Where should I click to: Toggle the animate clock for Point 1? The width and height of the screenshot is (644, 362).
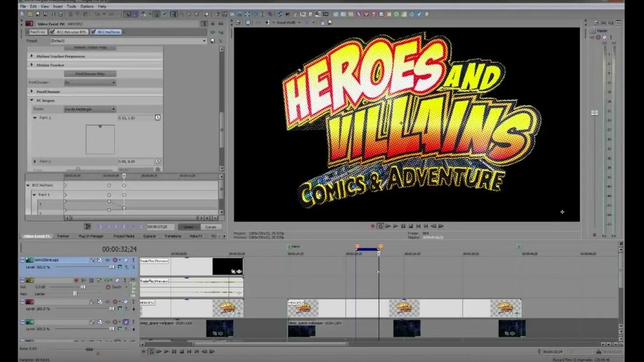[157, 118]
